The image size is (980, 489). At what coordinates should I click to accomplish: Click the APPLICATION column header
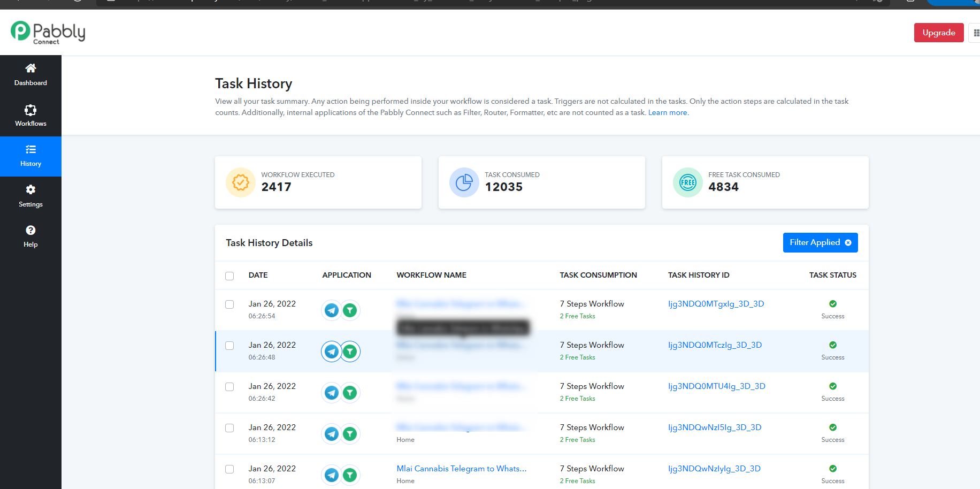coord(347,275)
